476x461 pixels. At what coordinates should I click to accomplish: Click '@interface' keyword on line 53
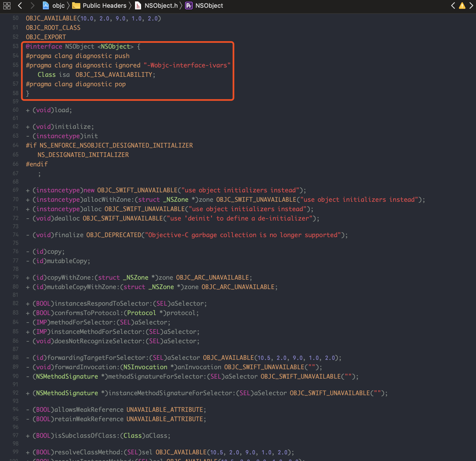(x=44, y=46)
